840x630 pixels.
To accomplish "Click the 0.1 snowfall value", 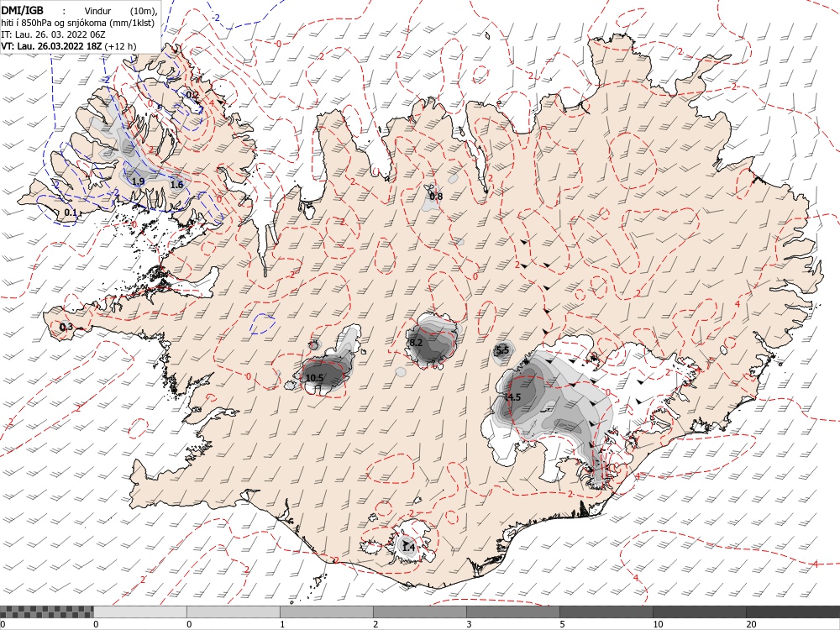I will point(71,213).
